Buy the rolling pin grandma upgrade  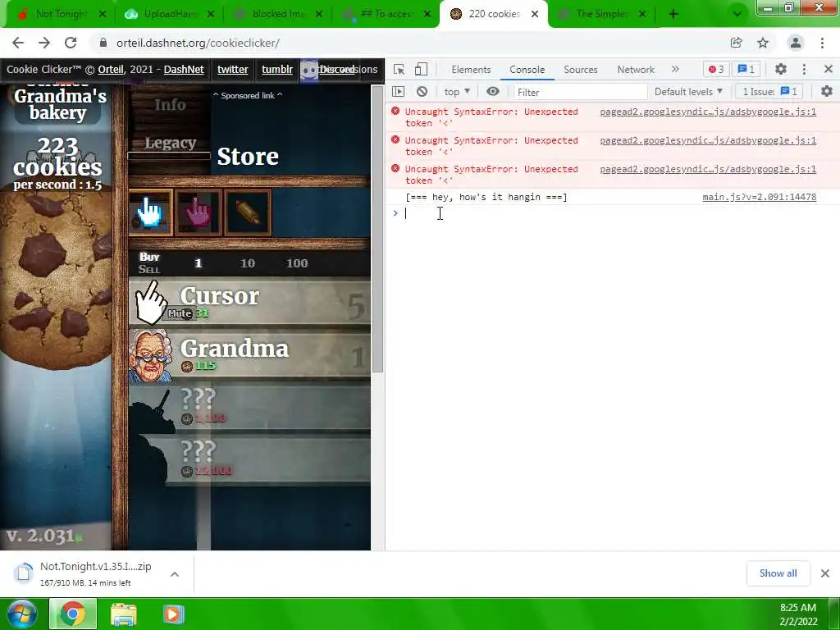pyautogui.click(x=248, y=212)
